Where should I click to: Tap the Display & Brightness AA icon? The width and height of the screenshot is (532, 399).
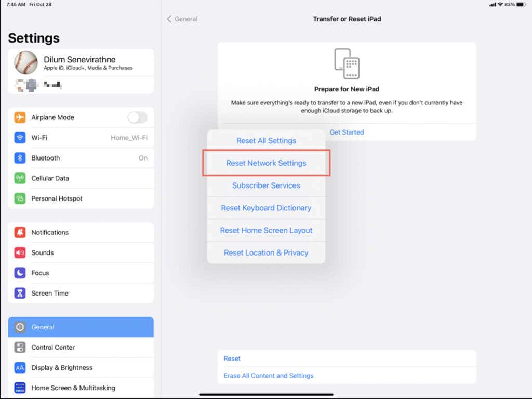click(20, 367)
